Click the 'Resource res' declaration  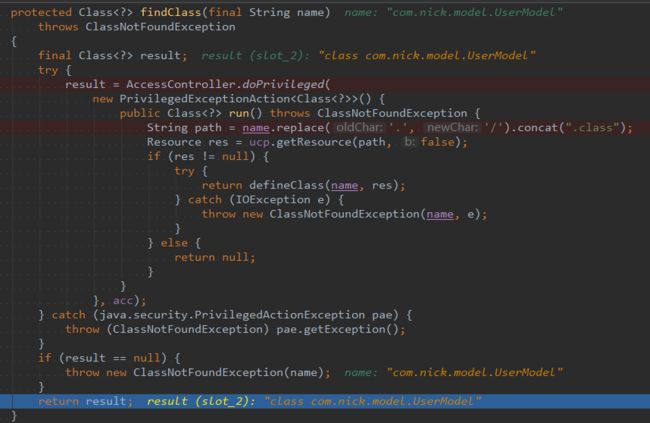(x=187, y=142)
